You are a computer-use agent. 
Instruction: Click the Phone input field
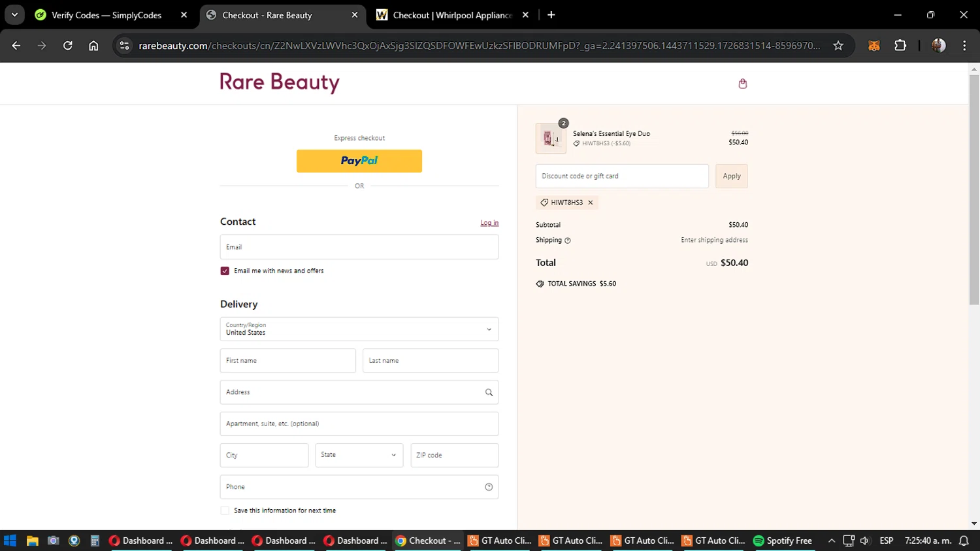coord(359,487)
